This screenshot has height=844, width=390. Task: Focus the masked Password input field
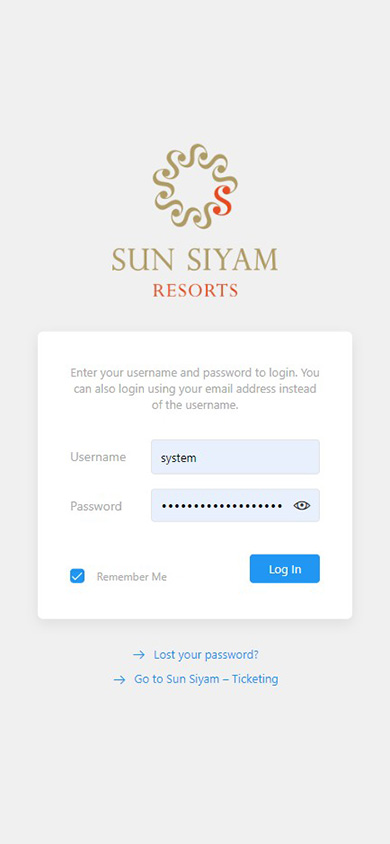click(x=235, y=505)
